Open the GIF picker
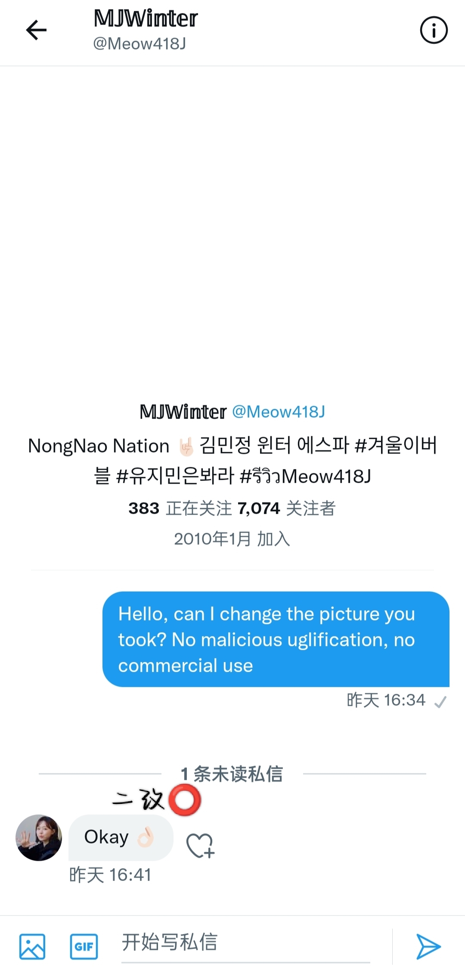 (x=84, y=946)
